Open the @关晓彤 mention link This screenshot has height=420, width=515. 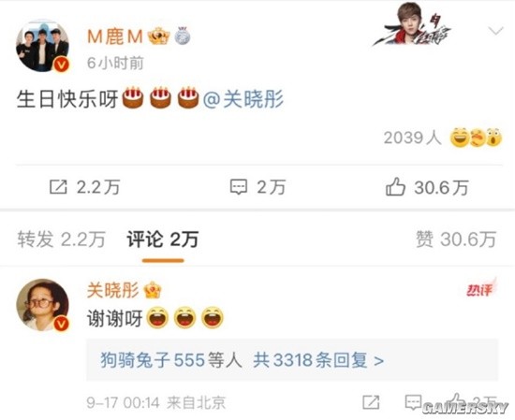(243, 99)
